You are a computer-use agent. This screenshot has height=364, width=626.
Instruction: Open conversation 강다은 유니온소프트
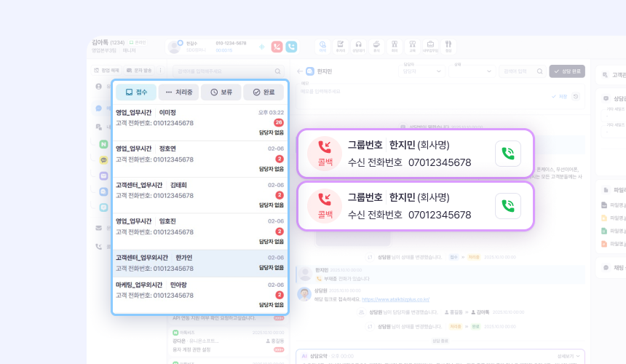click(229, 341)
